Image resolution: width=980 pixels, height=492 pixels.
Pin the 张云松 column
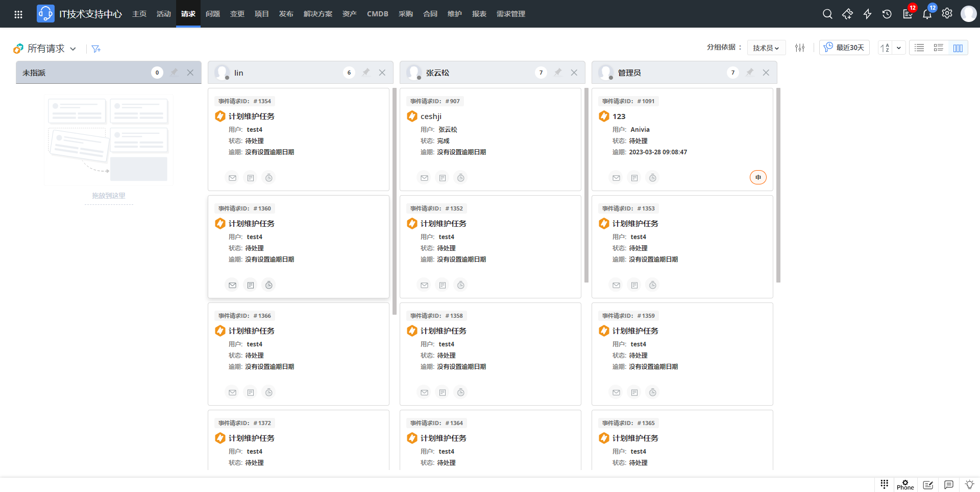tap(558, 73)
